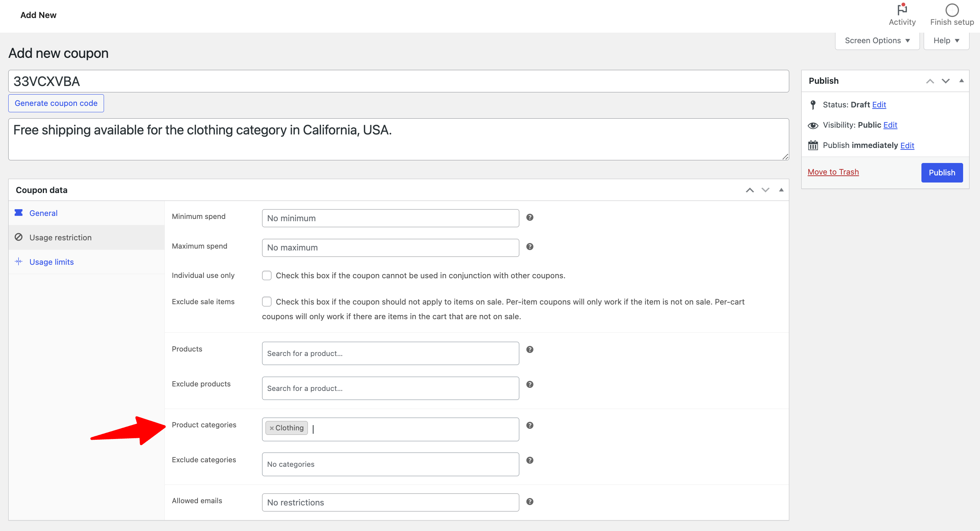Screen dimensions: 980x531
Task: Open Exclude products search dropdown
Action: pyautogui.click(x=390, y=388)
